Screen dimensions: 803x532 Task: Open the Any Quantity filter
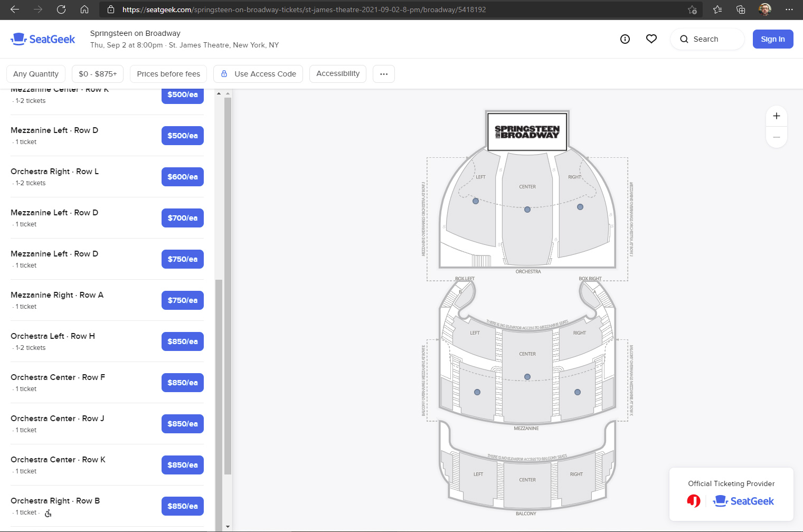coord(36,74)
